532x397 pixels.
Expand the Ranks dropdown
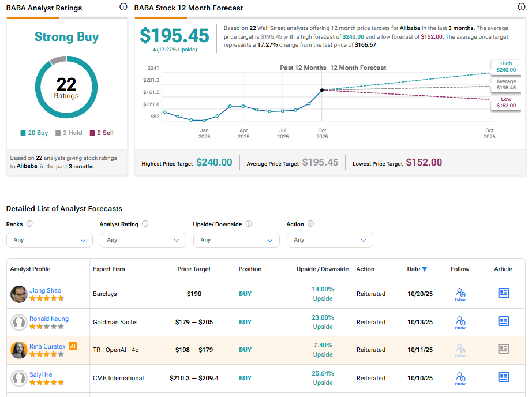click(49, 240)
